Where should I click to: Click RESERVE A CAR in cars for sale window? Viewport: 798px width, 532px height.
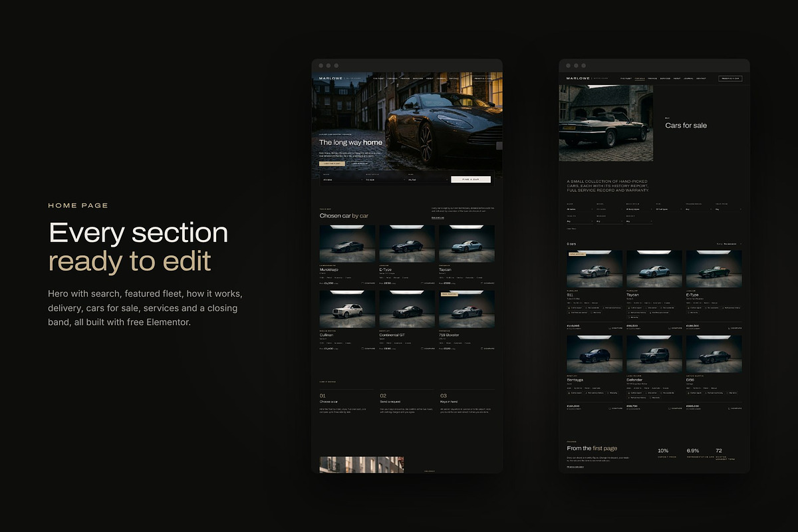point(730,78)
